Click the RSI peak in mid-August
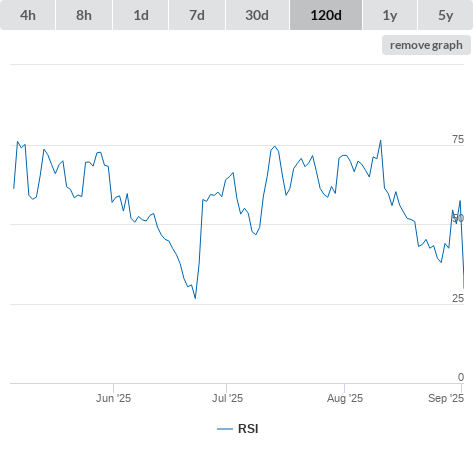 pos(381,141)
